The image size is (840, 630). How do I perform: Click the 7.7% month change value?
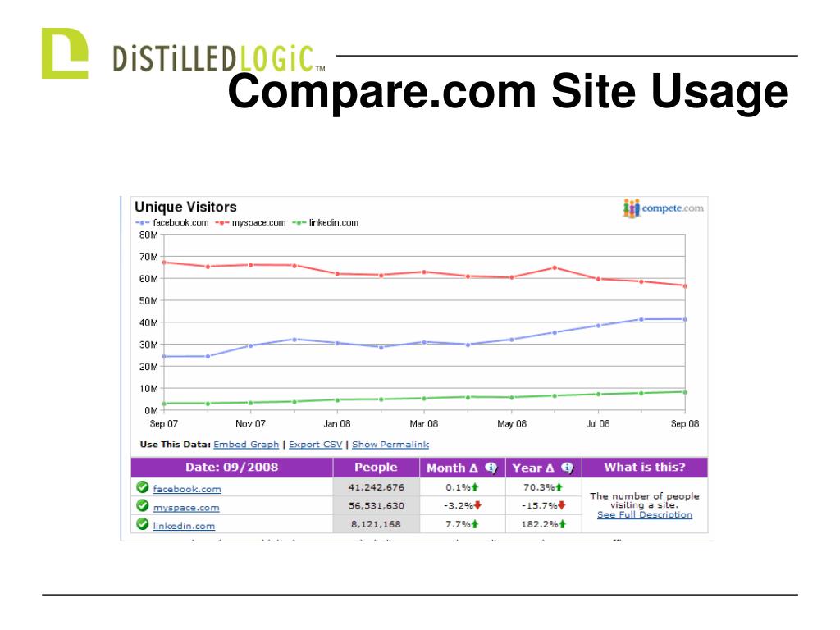pos(458,524)
